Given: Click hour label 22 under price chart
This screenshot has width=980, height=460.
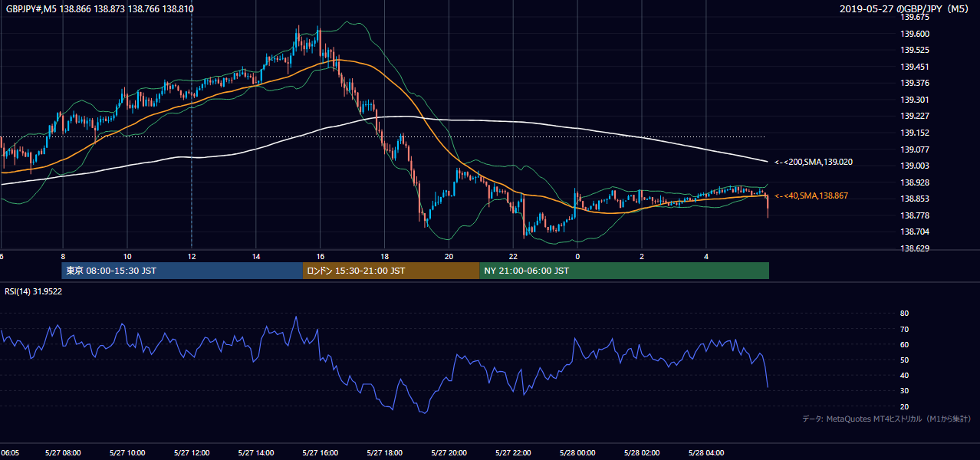Looking at the screenshot, I should 514,256.
